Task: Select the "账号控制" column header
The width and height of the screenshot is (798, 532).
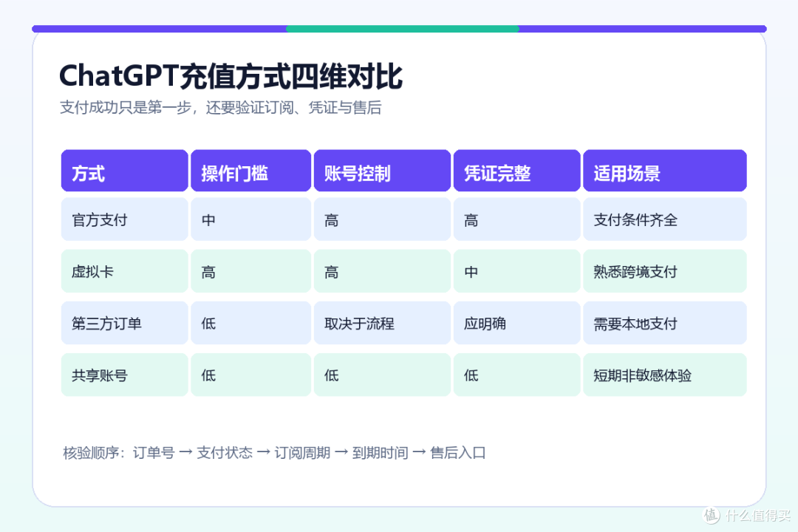Action: 382,171
